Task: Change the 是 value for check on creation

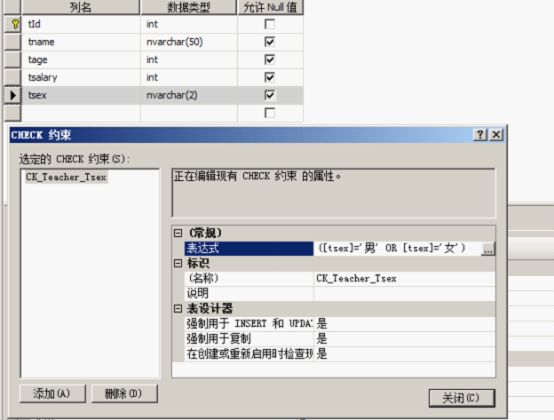Action: (404, 354)
